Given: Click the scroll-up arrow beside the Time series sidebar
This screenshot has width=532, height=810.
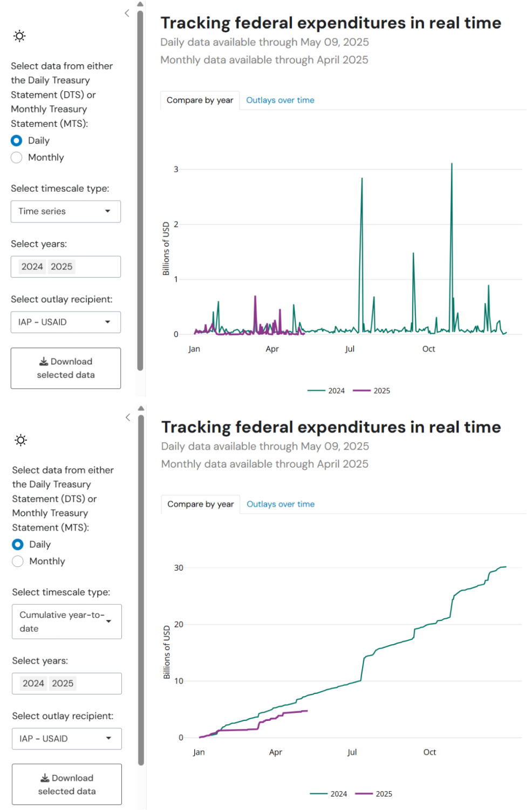Looking at the screenshot, I should 140,4.
